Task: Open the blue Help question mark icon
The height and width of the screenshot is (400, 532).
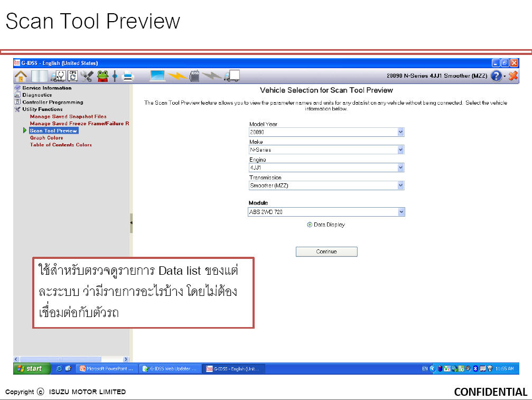Action: 496,76
